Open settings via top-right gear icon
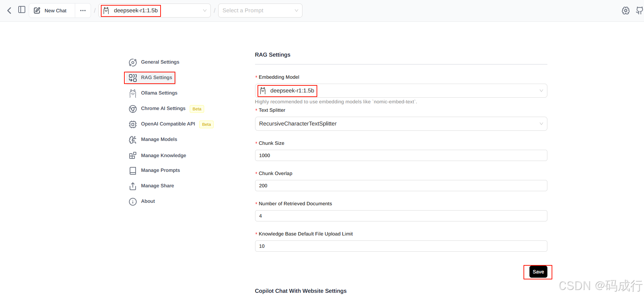Viewport: 644px width, 297px height. tap(626, 11)
